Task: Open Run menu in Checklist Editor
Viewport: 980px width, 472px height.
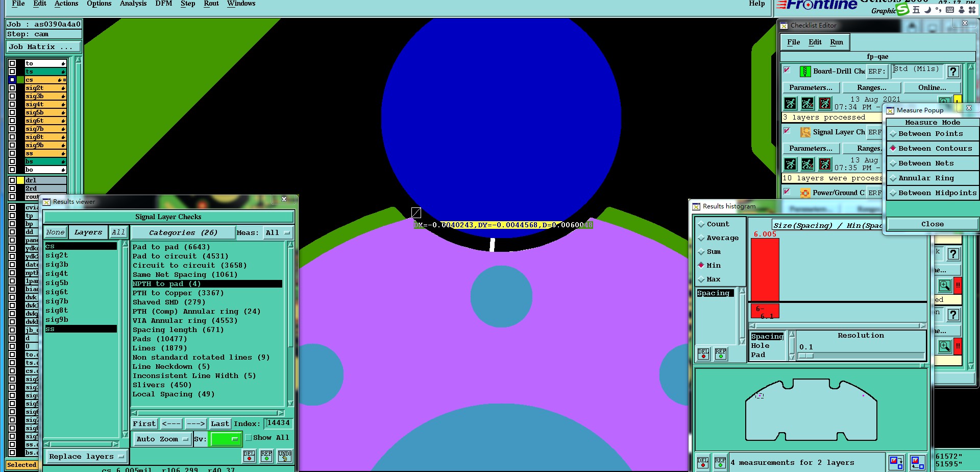Action: click(837, 42)
